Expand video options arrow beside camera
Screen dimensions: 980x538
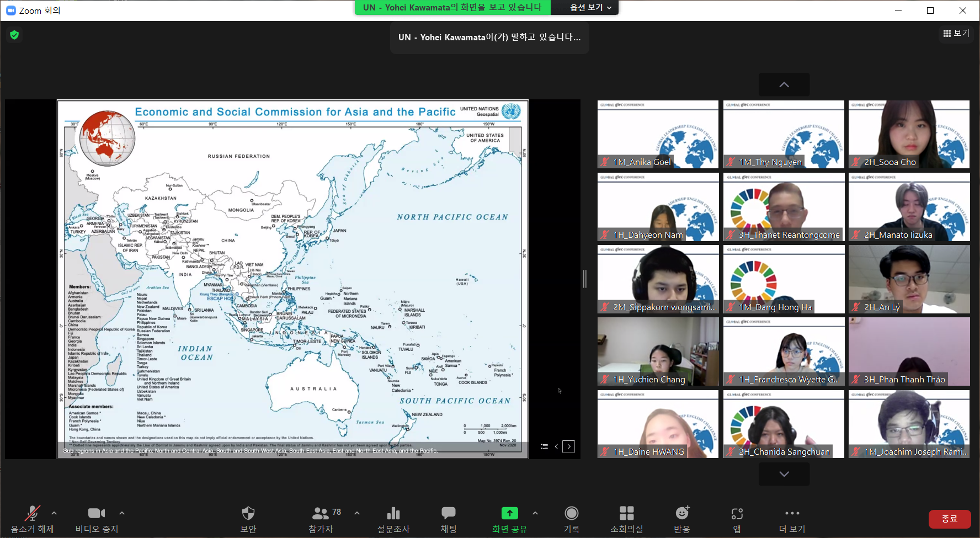pos(122,513)
